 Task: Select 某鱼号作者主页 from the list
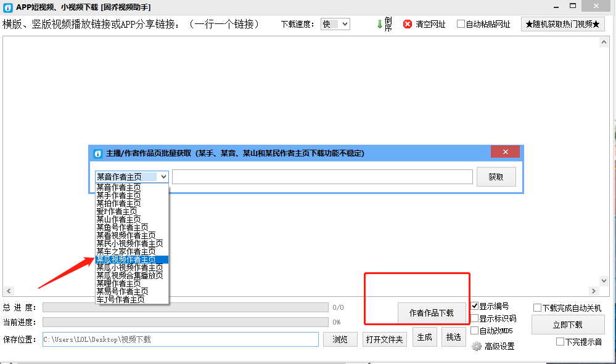tap(132, 227)
